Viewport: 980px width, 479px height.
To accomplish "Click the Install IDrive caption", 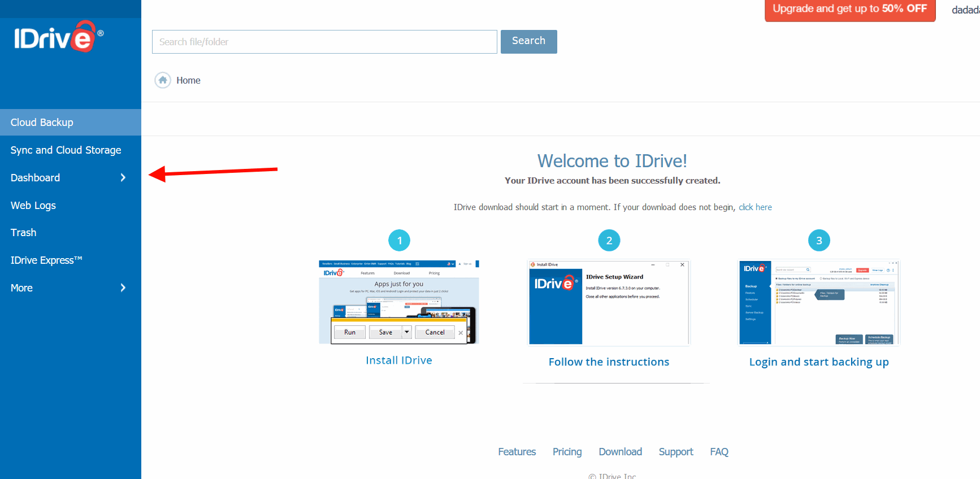I will (399, 360).
